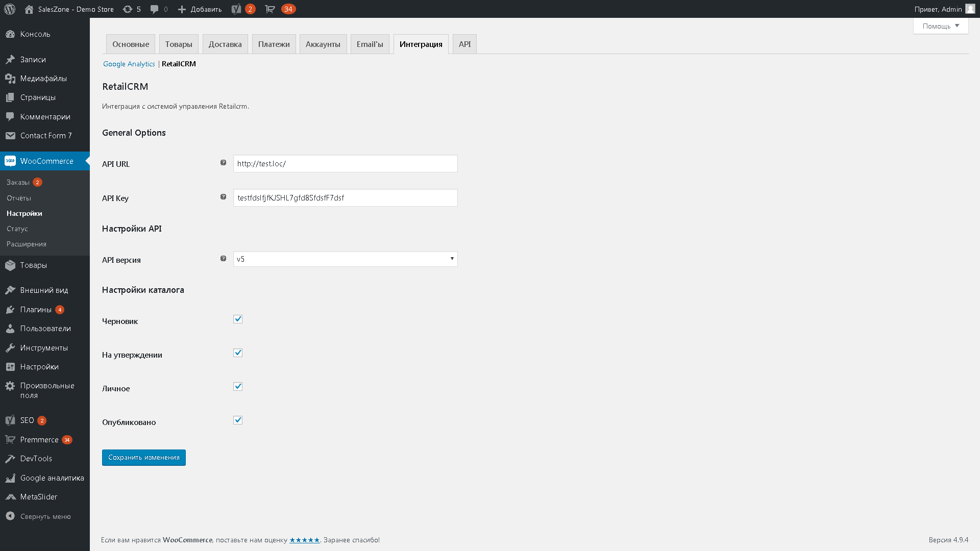Toggle the Личное checkbox

click(x=238, y=387)
